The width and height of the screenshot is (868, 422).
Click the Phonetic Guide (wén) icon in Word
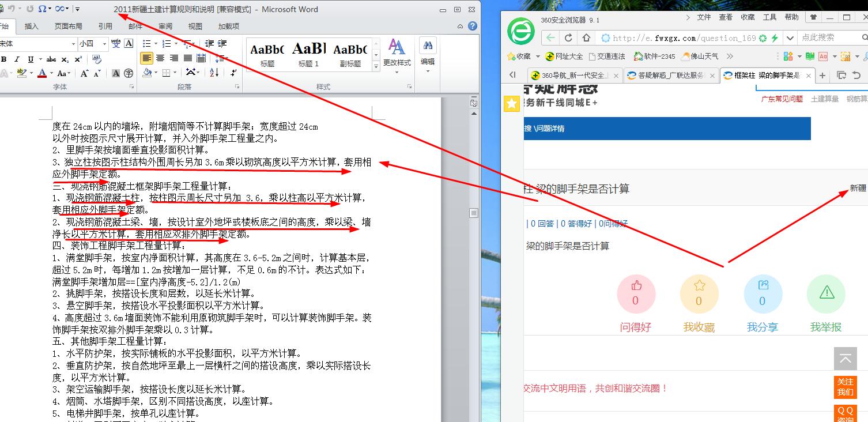[x=116, y=44]
